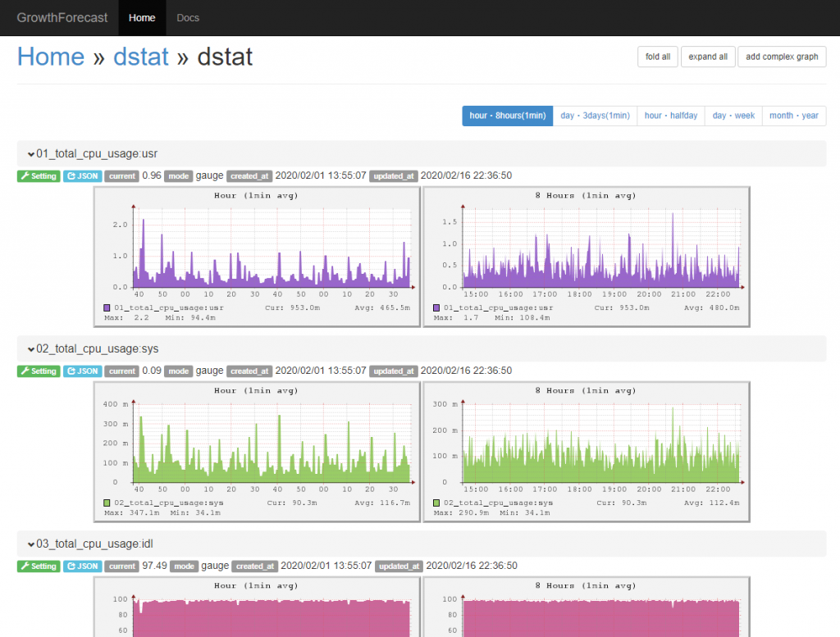Click JSON badge for 03_total_cpu_usage:idl

point(83,566)
